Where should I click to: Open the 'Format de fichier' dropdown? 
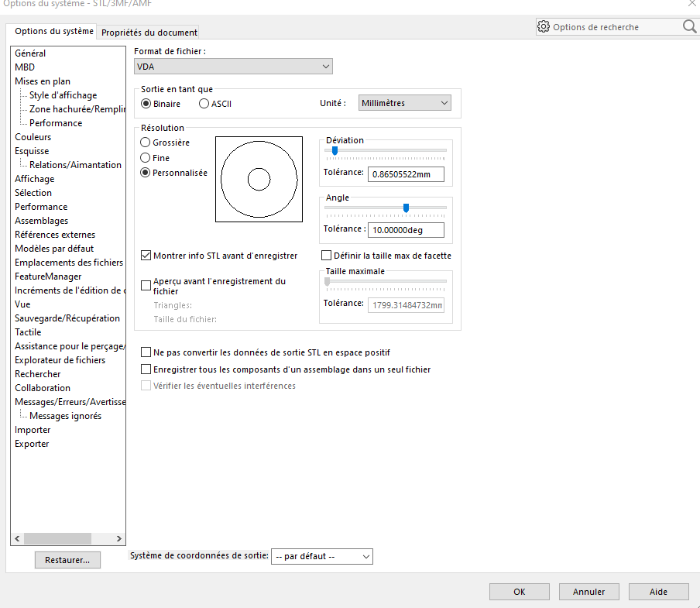point(233,67)
